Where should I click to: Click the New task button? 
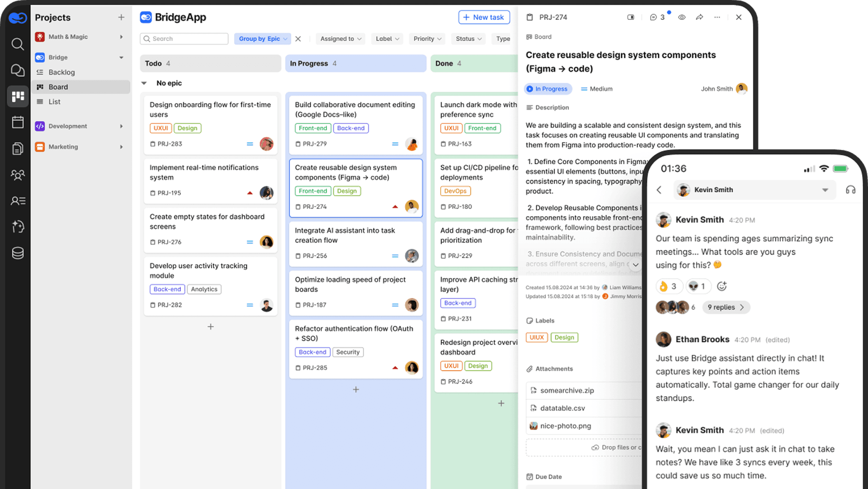[484, 17]
